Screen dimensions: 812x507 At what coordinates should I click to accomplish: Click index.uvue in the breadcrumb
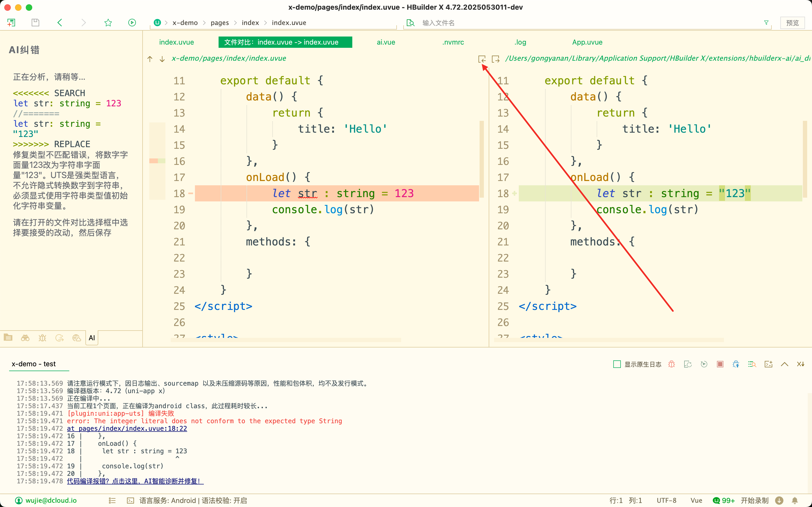[289, 23]
